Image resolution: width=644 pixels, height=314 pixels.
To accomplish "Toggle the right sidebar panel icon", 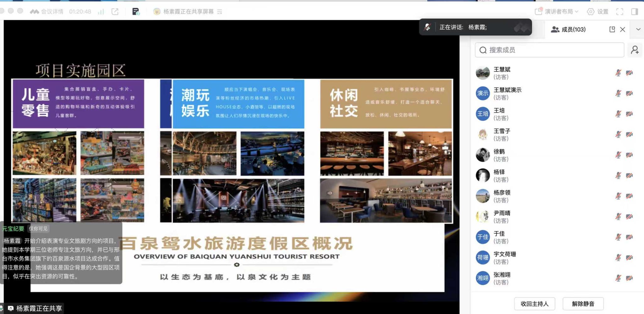I will pos(635,12).
